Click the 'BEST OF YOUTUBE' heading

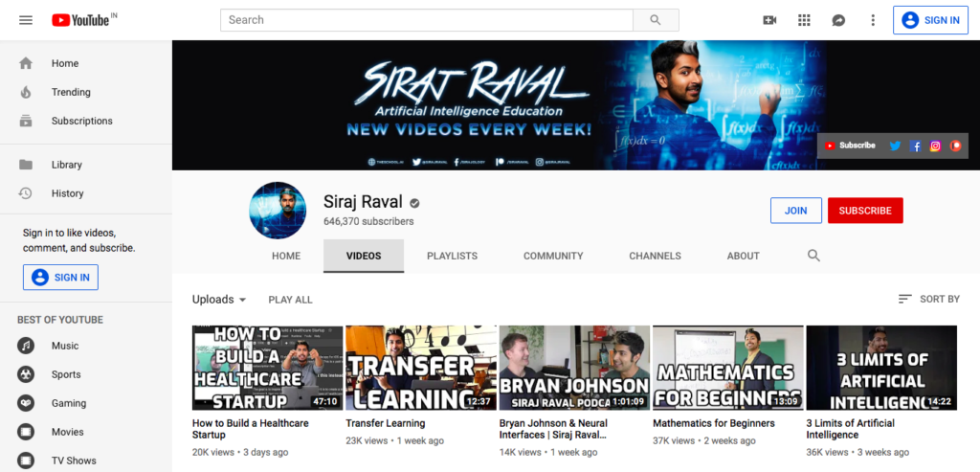(60, 320)
